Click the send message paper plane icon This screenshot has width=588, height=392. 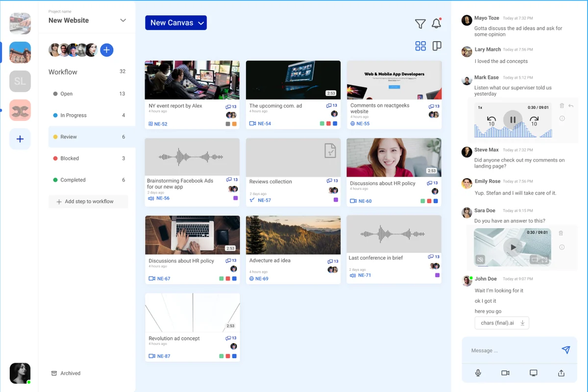[x=566, y=350]
